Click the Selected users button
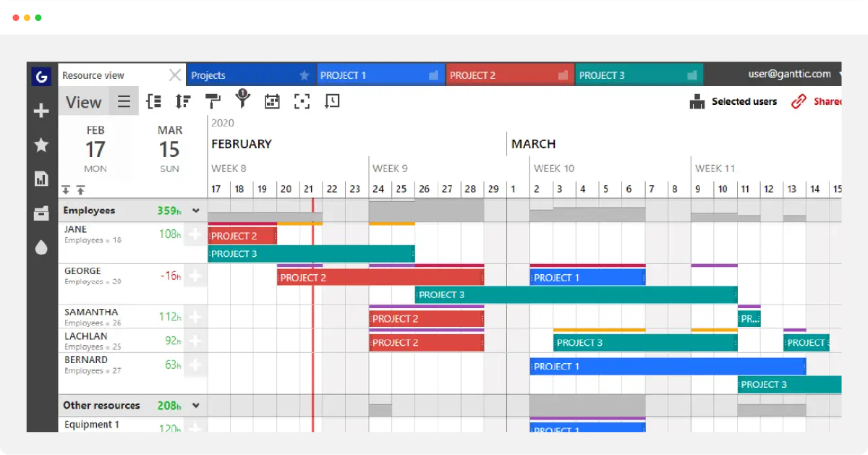 733,102
